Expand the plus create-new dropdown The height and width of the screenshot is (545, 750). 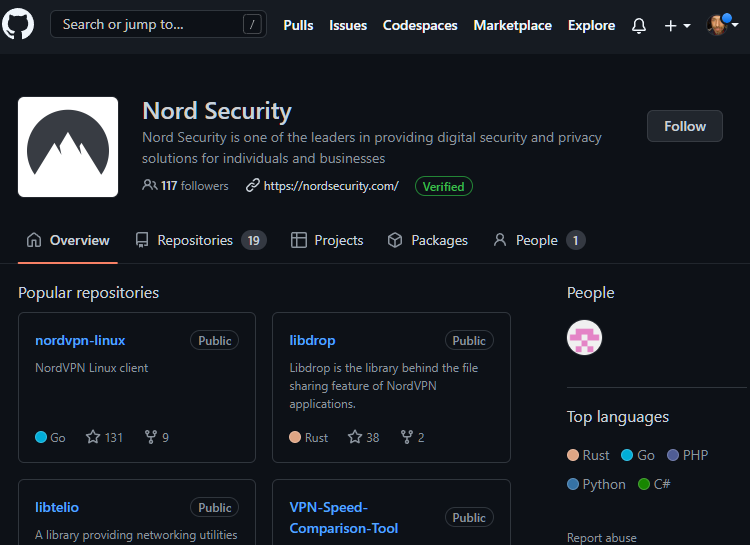[x=677, y=25]
